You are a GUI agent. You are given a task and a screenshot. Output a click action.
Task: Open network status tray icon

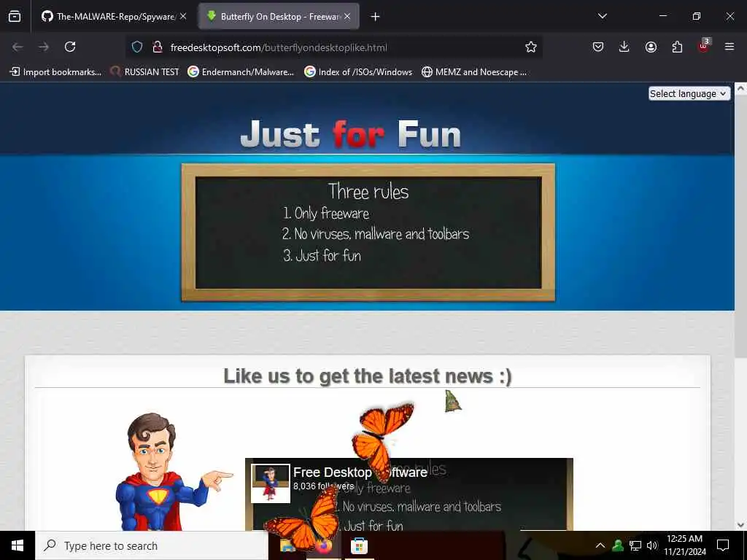click(635, 545)
